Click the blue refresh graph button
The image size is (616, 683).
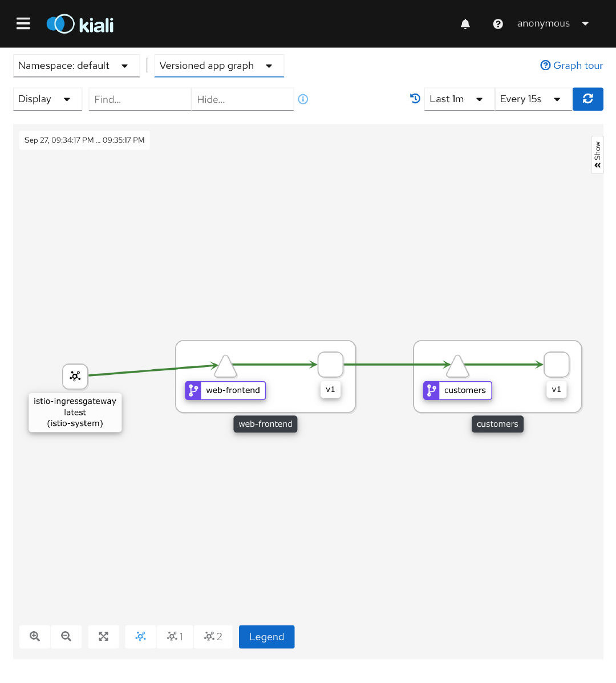click(587, 99)
